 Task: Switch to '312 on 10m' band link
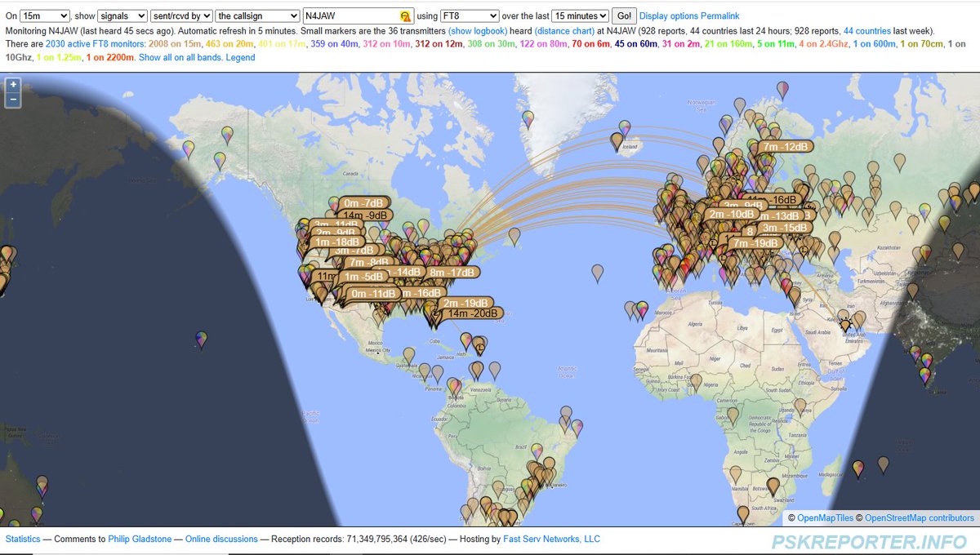point(387,44)
